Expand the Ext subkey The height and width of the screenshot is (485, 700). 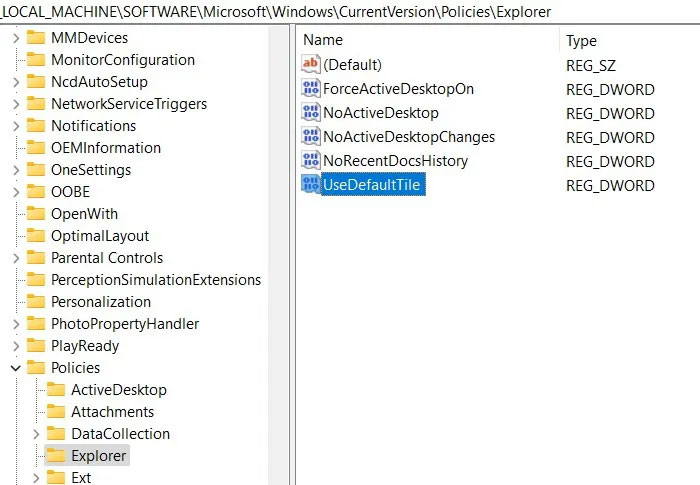[x=36, y=478]
